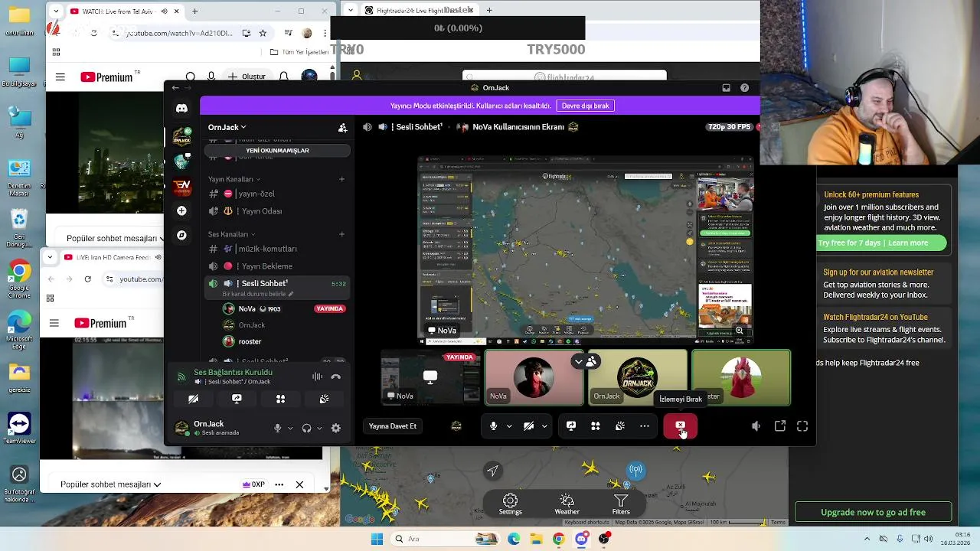Open the soundboard in call toolbar

620,426
